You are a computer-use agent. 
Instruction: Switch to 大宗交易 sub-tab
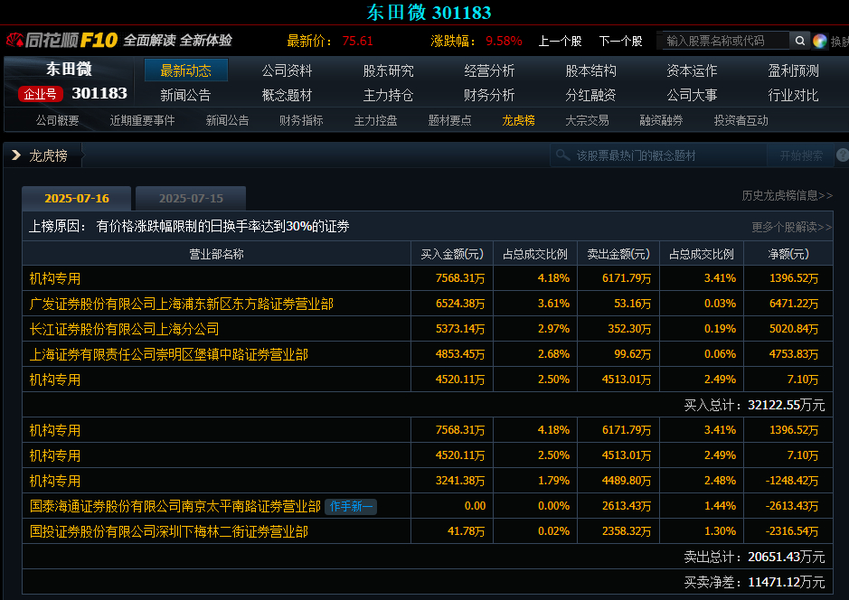(587, 120)
